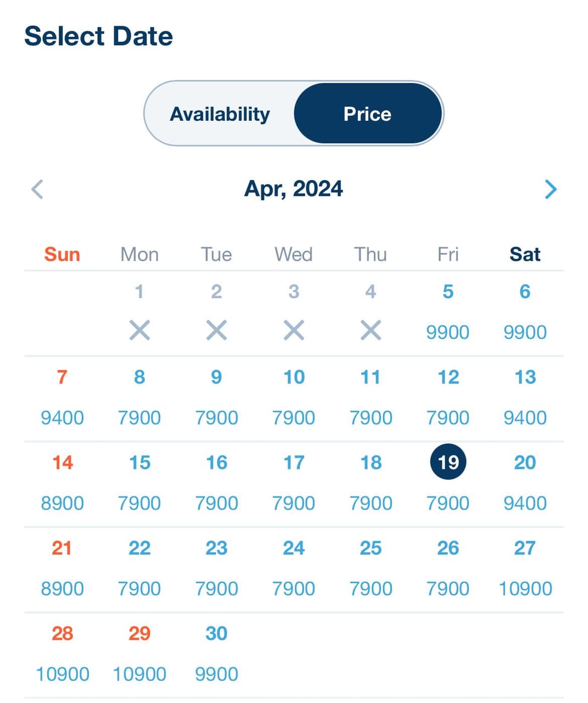Select the Price toggle option
The width and height of the screenshot is (588, 703).
367,114
